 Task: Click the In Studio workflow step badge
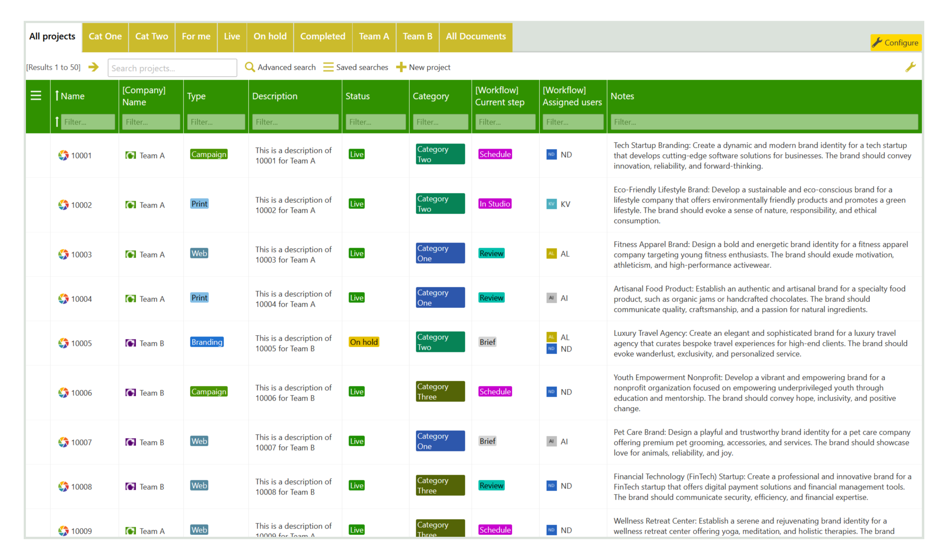[x=495, y=204]
